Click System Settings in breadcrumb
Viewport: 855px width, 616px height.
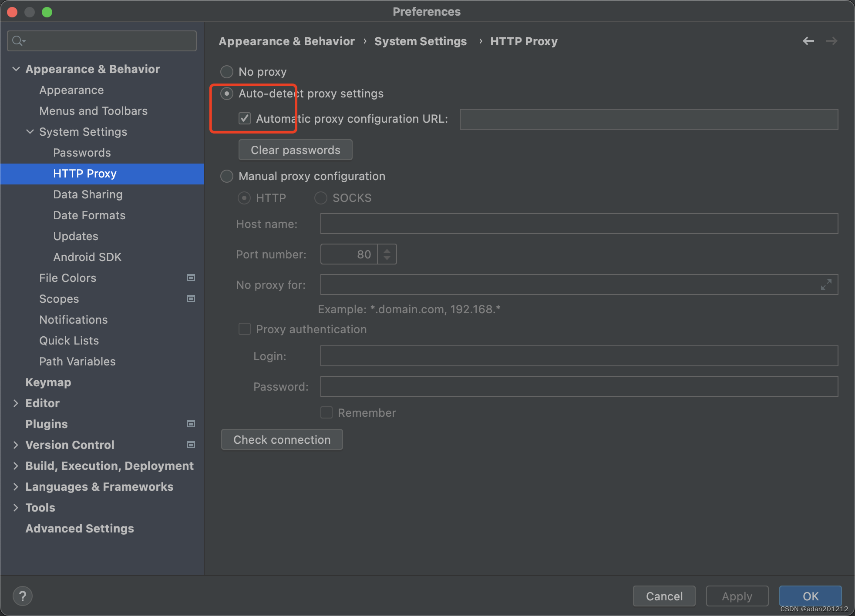pyautogui.click(x=421, y=41)
